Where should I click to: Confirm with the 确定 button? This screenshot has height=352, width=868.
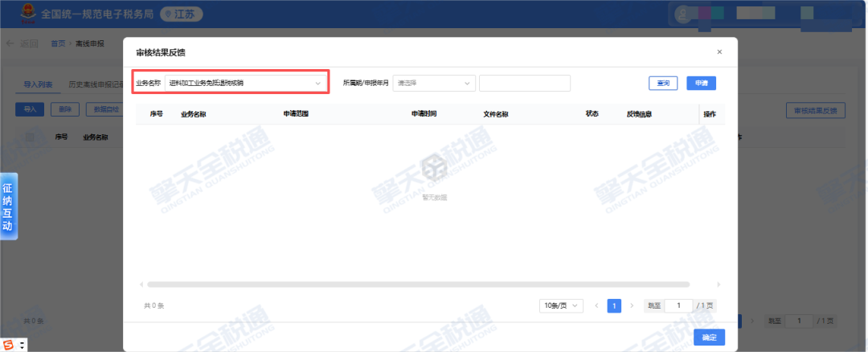(709, 337)
